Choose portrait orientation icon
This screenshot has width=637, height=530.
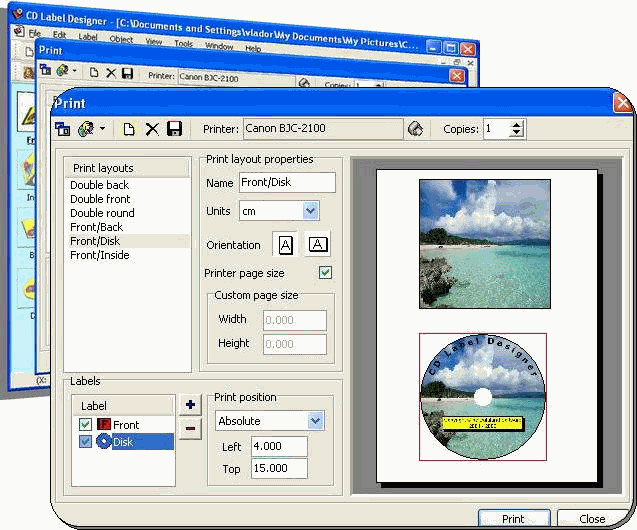(285, 245)
